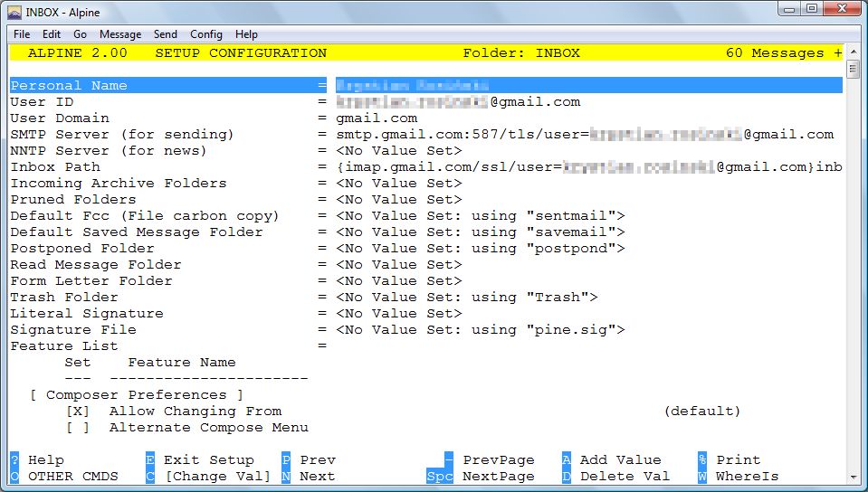Click the O OTHER CMDS command

(x=64, y=476)
